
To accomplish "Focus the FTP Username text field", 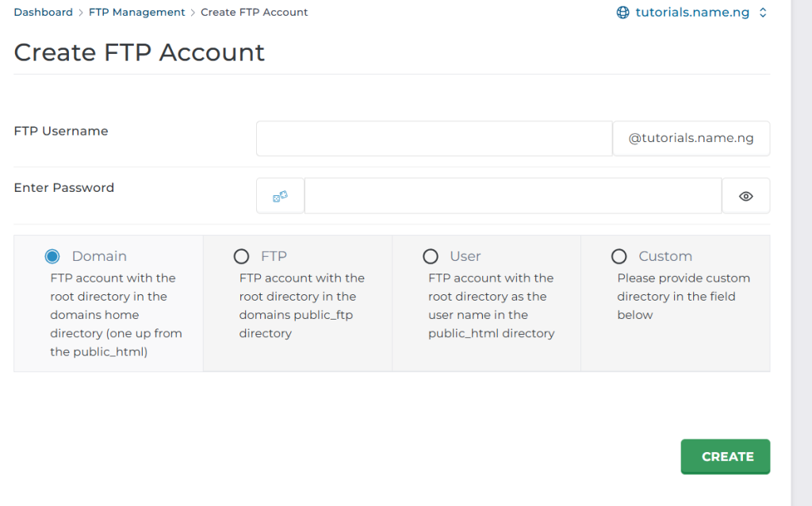I will click(434, 139).
